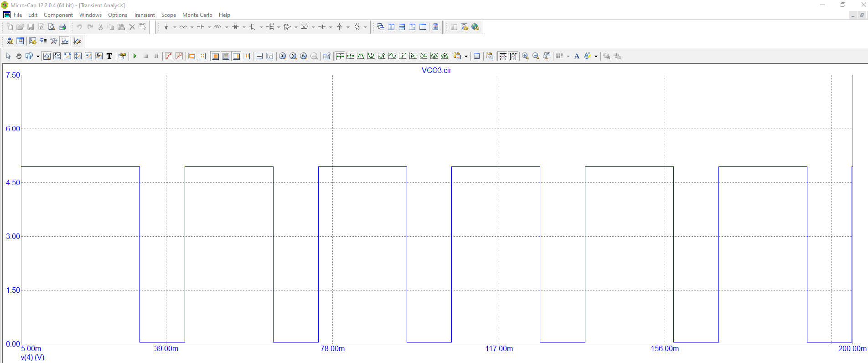Click the blue font color A icon
The height and width of the screenshot is (363, 868).
[577, 56]
